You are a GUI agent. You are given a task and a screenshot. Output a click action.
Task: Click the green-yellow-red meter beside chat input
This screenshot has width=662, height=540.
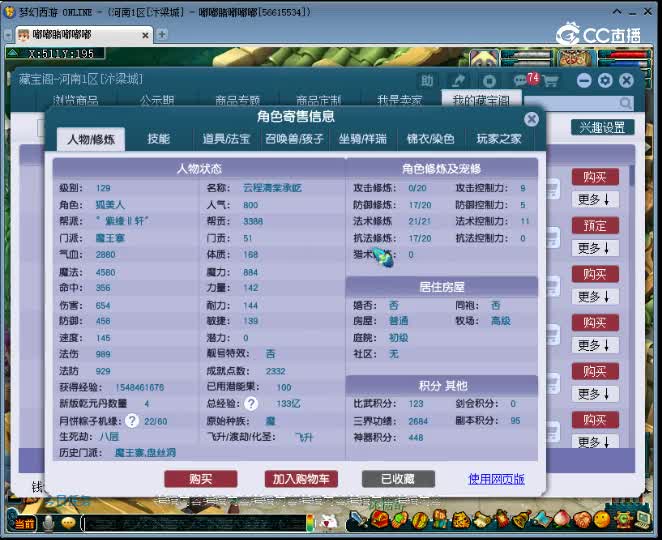click(x=310, y=523)
